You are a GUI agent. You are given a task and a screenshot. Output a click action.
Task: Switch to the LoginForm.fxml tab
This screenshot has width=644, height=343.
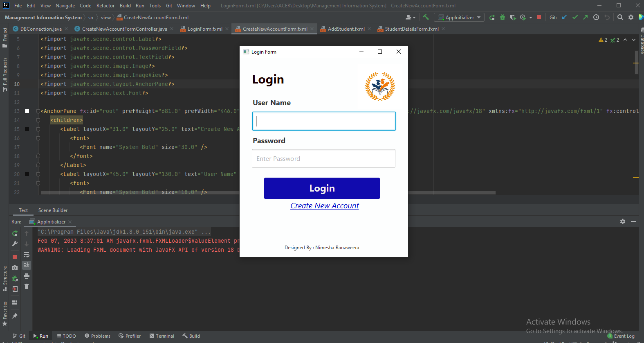pyautogui.click(x=205, y=29)
